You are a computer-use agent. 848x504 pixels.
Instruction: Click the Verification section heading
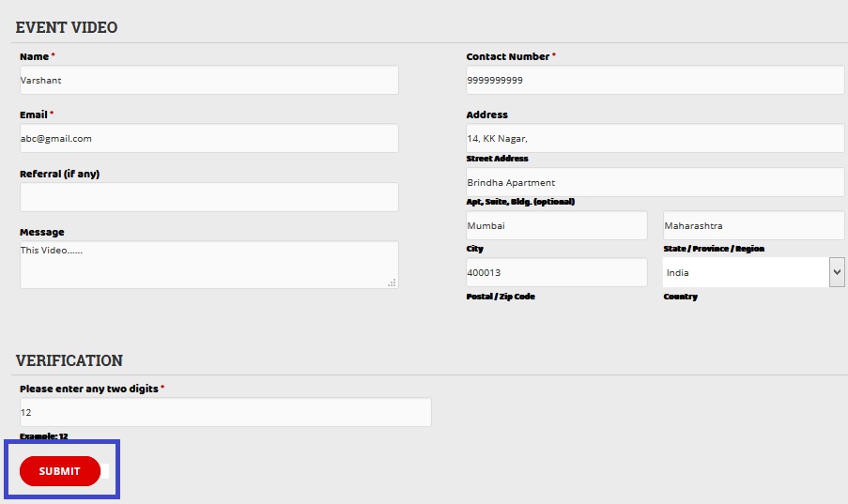click(69, 360)
